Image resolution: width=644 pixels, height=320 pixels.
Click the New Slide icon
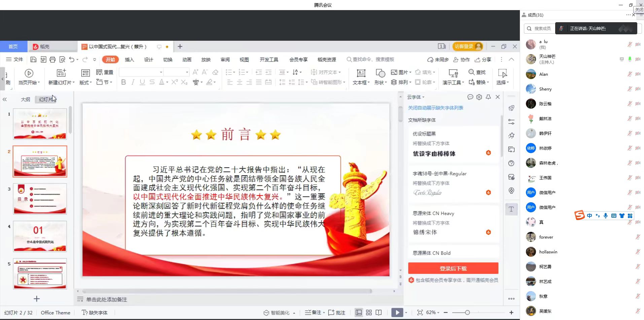pos(61,73)
